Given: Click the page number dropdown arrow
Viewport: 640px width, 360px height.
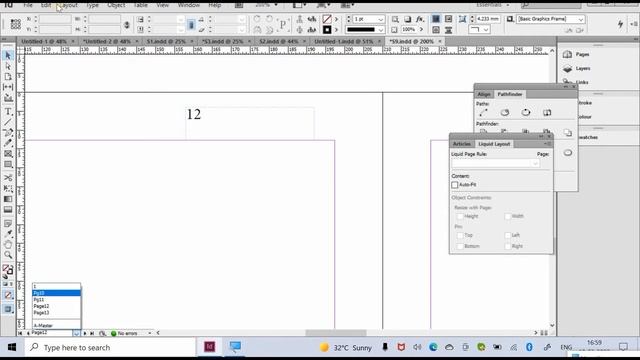Looking at the screenshot, I should 76,333.
